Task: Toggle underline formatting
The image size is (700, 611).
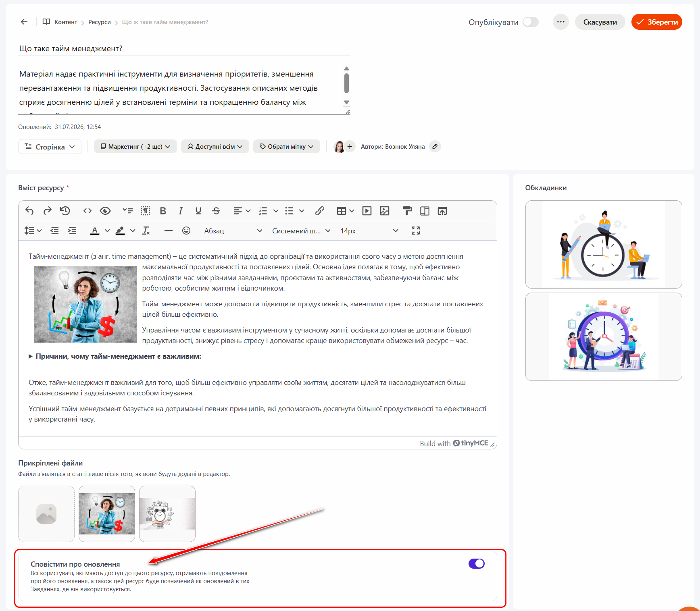Action: 198,211
